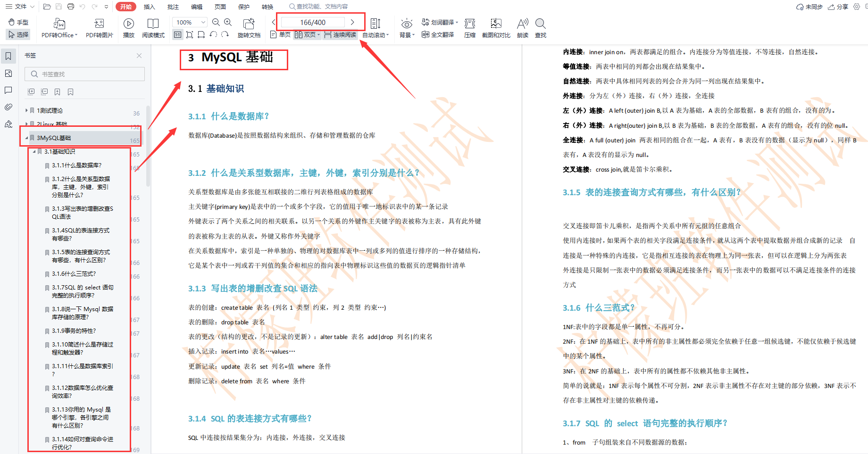Click the print icon
This screenshot has height=454, width=868.
click(71, 7)
